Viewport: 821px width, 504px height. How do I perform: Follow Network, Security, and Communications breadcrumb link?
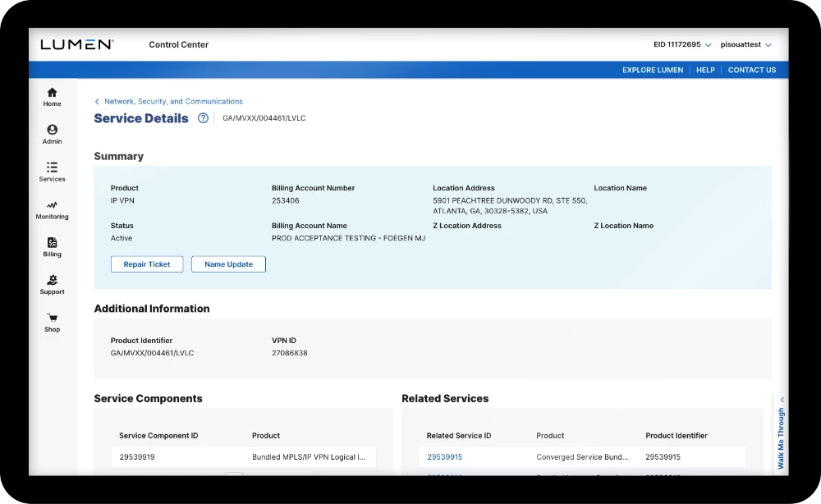tap(173, 102)
